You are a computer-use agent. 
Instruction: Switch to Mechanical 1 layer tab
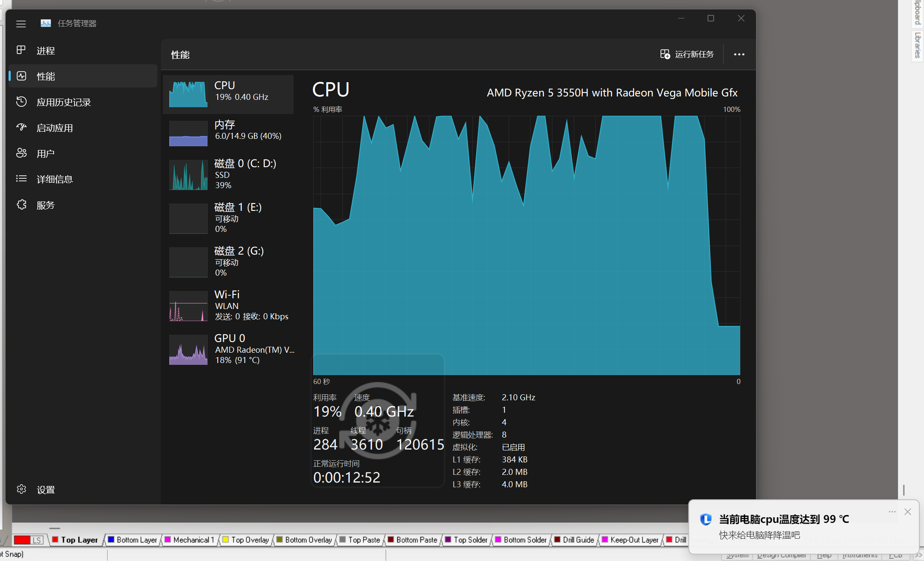point(190,540)
